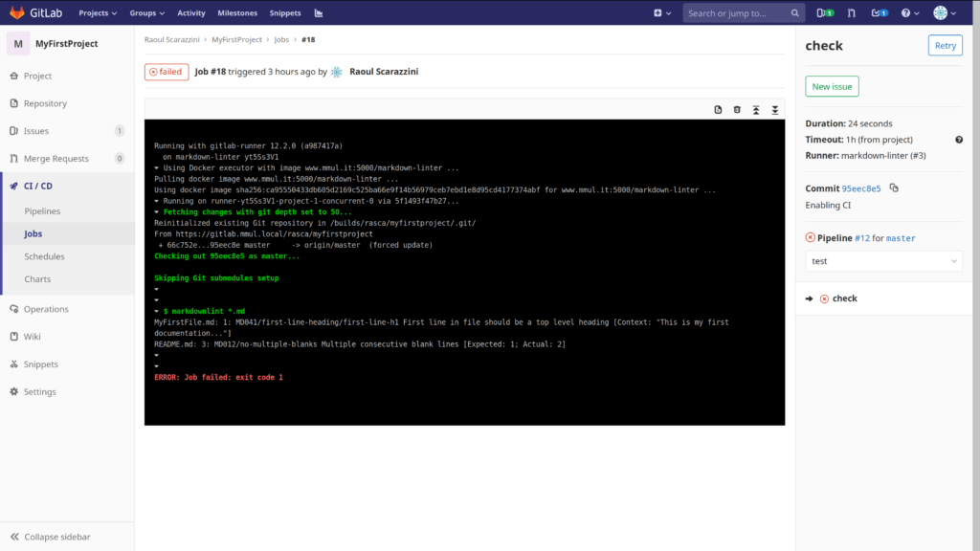The width and height of the screenshot is (980, 551).
Task: Open Charts under CI / CD
Action: pos(37,278)
